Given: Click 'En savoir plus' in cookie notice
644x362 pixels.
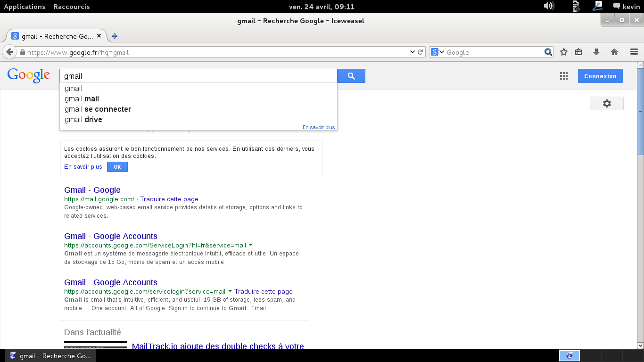Looking at the screenshot, I should pyautogui.click(x=83, y=167).
